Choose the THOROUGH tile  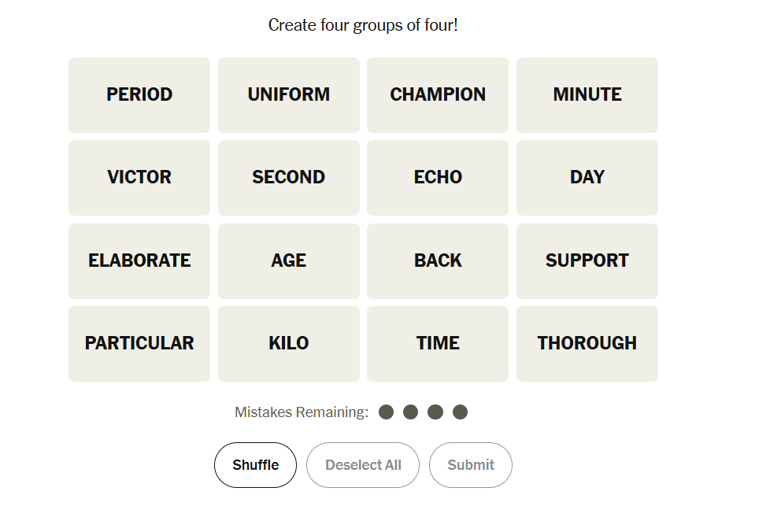click(x=587, y=344)
